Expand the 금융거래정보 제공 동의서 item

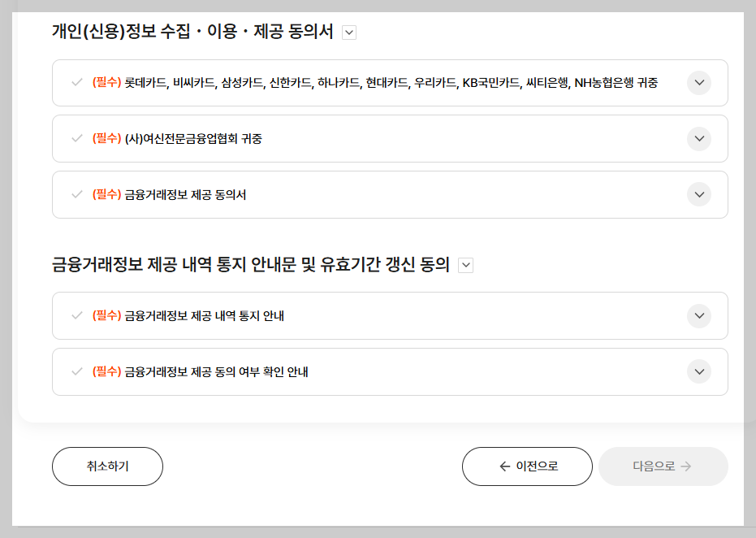tap(698, 194)
